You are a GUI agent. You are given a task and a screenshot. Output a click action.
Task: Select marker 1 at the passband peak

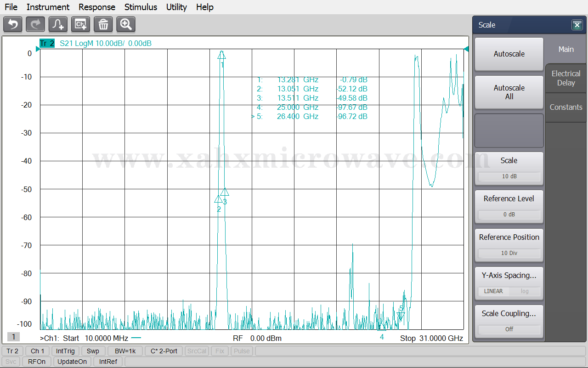pos(221,55)
